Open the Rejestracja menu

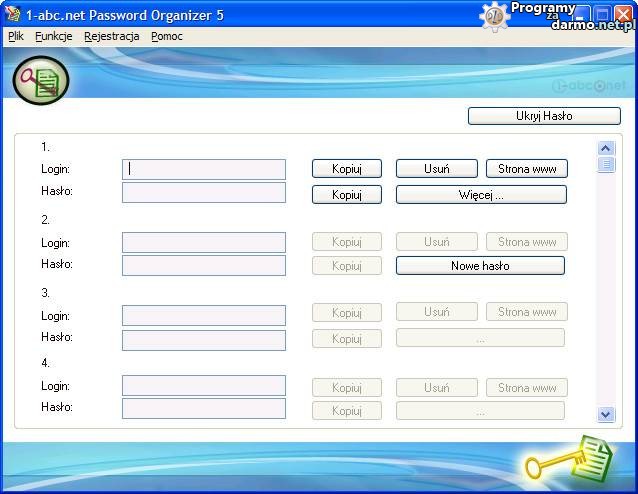point(112,36)
